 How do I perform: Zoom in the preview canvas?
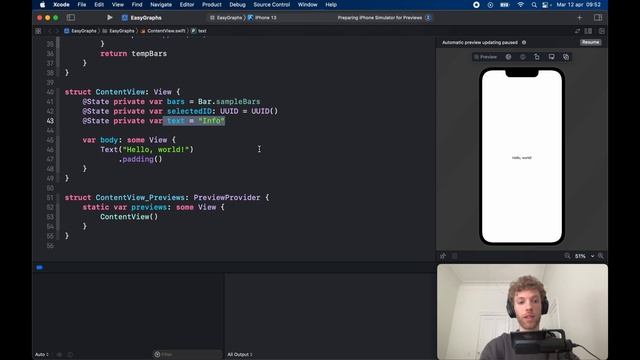coord(601,256)
